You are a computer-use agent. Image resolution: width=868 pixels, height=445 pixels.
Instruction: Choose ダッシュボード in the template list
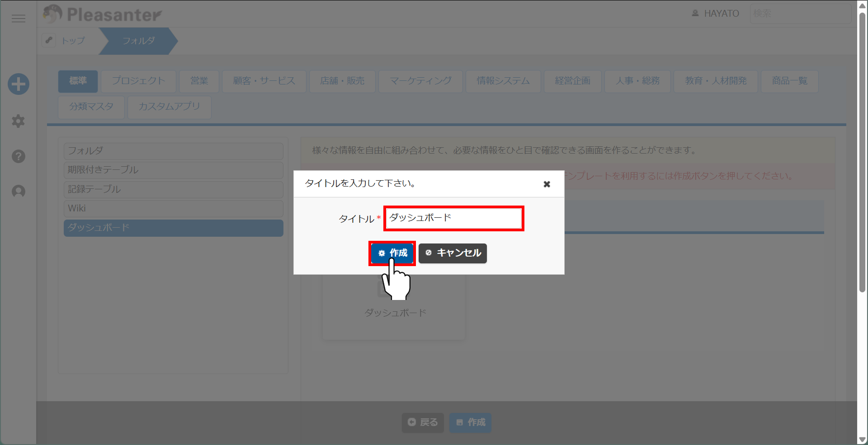tap(174, 228)
